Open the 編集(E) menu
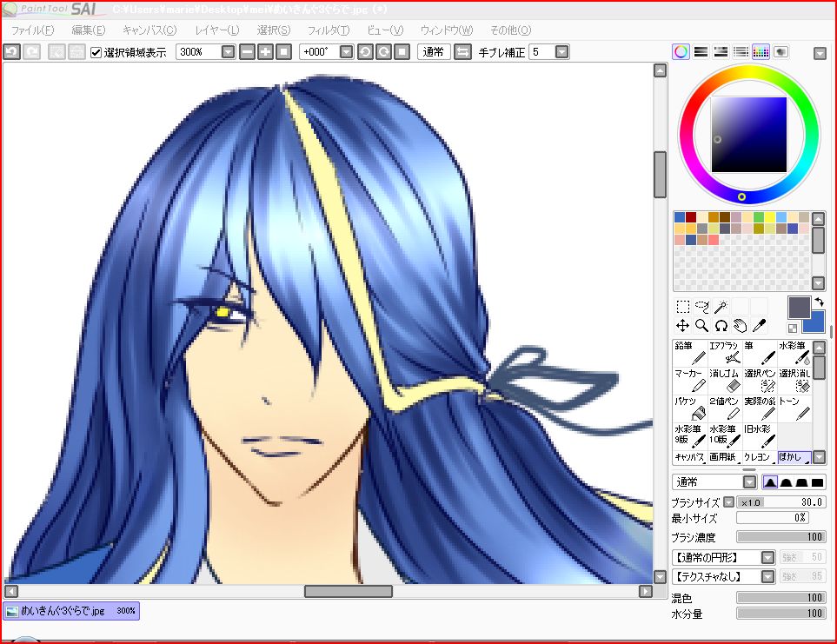This screenshot has width=837, height=644. [x=89, y=30]
